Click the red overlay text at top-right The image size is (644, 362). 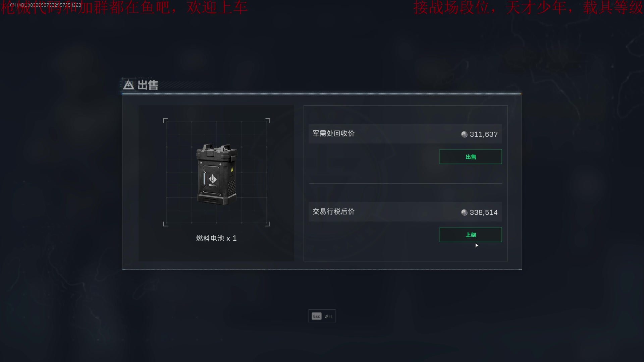(x=528, y=8)
